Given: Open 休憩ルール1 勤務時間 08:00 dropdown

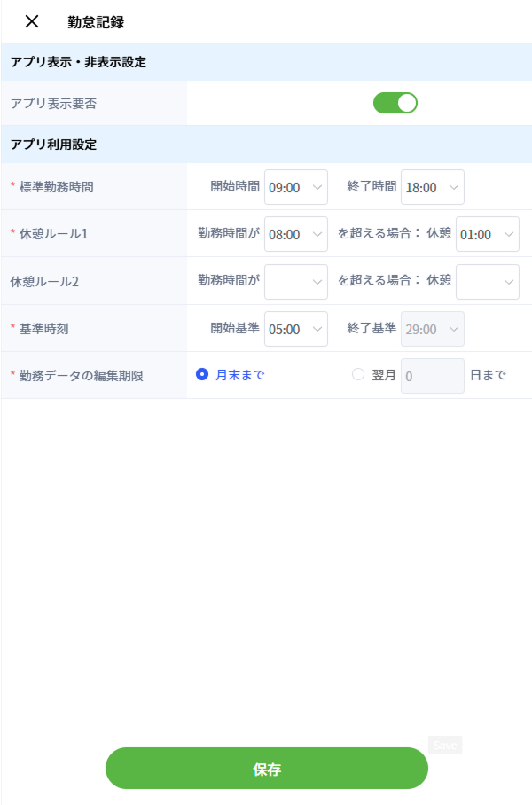Looking at the screenshot, I should 296,234.
